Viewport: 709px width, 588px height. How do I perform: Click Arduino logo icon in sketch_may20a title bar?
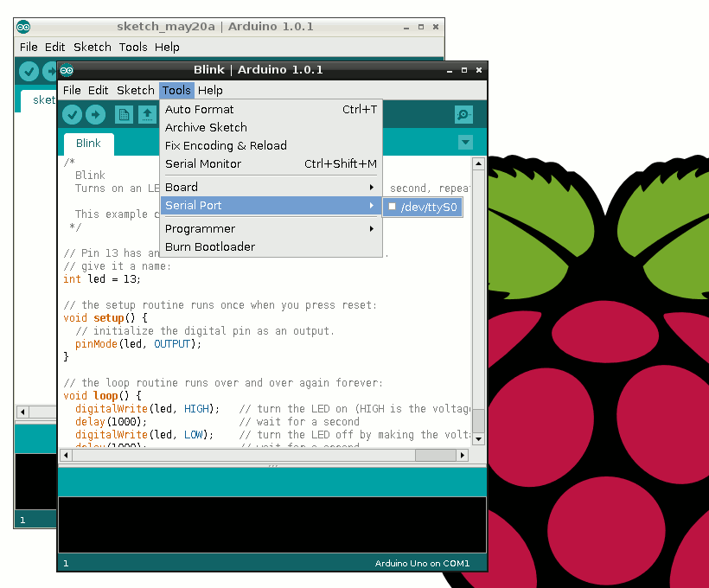point(23,27)
